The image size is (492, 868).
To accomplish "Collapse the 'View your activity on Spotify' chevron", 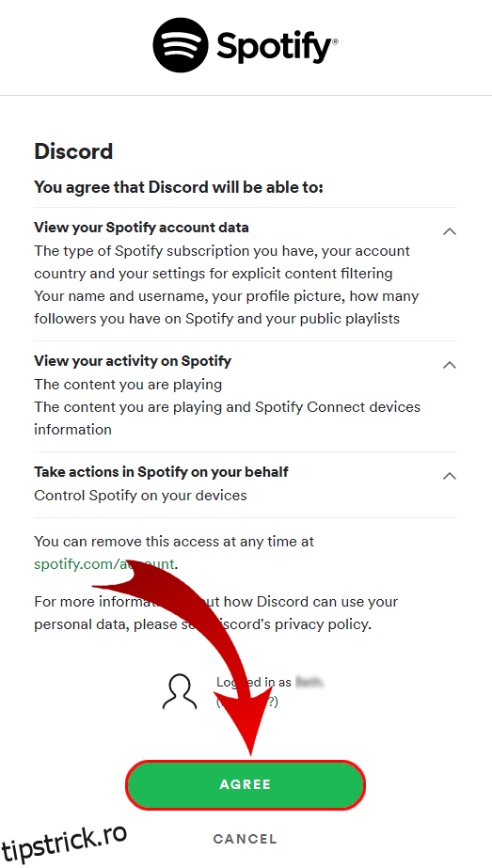I will point(450,364).
